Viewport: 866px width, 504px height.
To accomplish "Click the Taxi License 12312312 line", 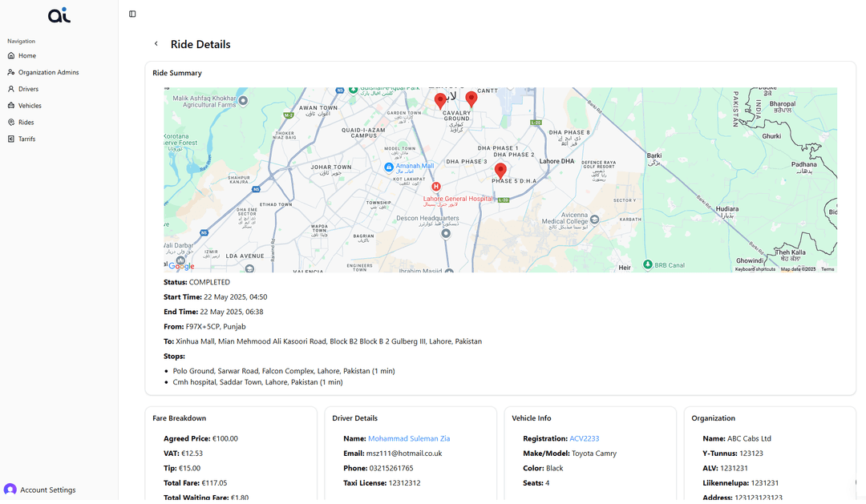I will (382, 482).
